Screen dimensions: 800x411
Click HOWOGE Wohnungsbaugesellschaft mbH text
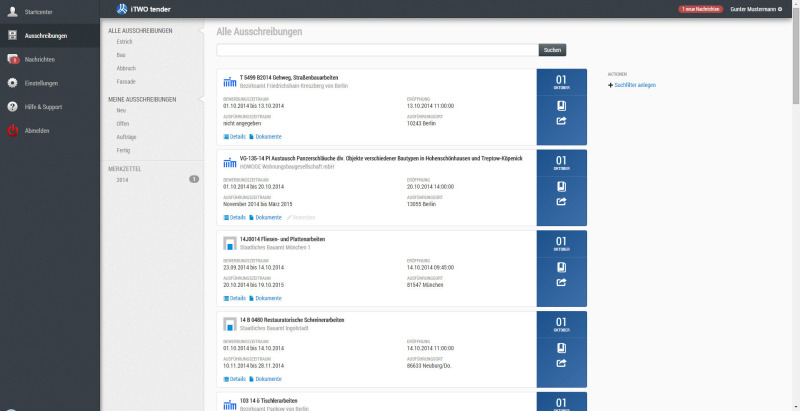[287, 167]
